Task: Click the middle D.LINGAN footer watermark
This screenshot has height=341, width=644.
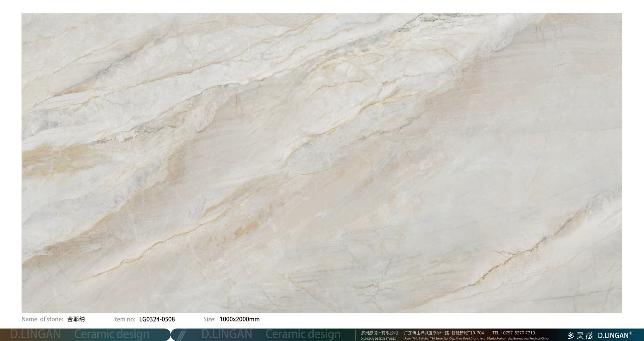Action: [227, 334]
